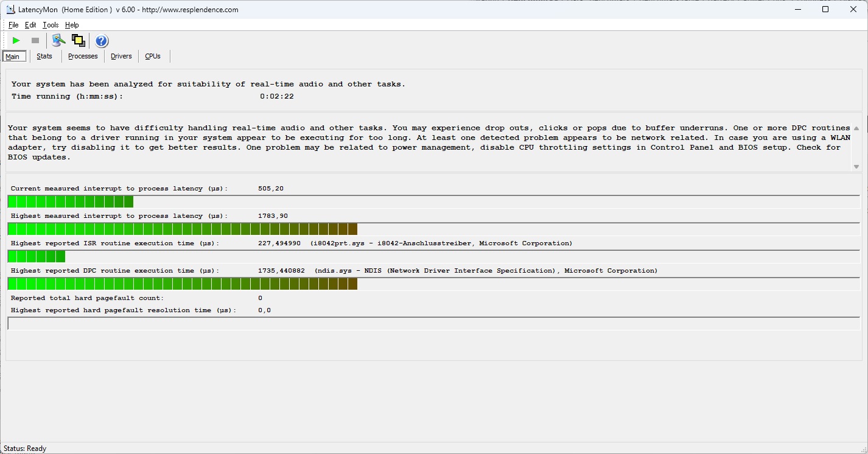Click the highest interrupt latency bar
The width and height of the screenshot is (868, 454).
[x=433, y=229]
